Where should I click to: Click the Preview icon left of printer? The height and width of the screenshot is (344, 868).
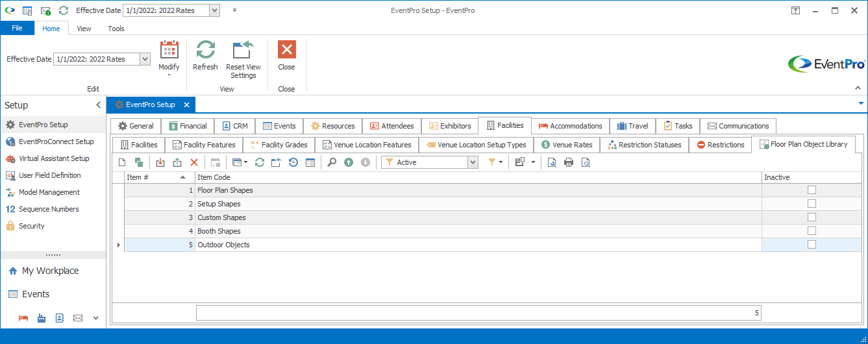click(x=552, y=162)
